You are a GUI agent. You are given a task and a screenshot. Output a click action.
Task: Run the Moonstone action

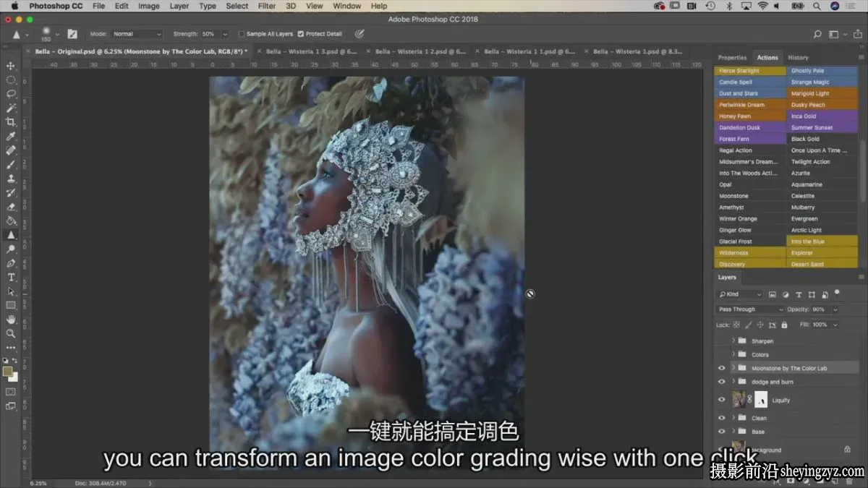click(x=750, y=196)
